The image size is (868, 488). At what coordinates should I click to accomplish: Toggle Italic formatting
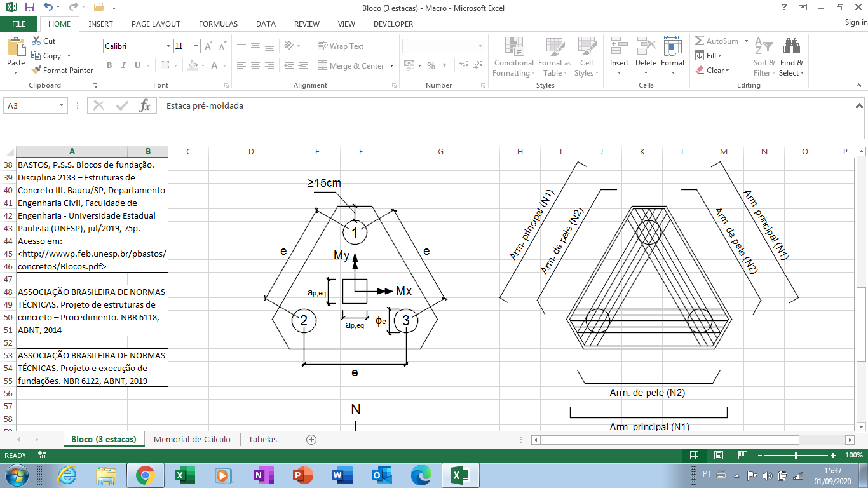(x=123, y=65)
